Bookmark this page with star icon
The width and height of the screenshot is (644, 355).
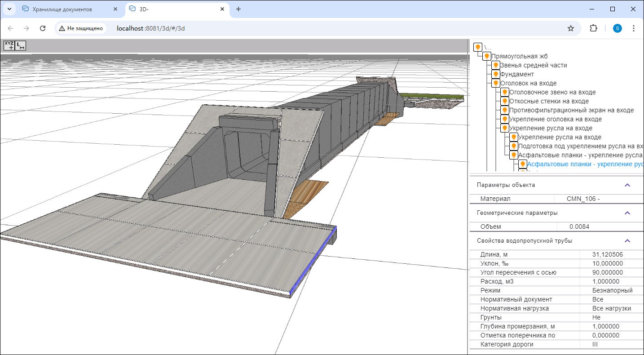tap(571, 28)
